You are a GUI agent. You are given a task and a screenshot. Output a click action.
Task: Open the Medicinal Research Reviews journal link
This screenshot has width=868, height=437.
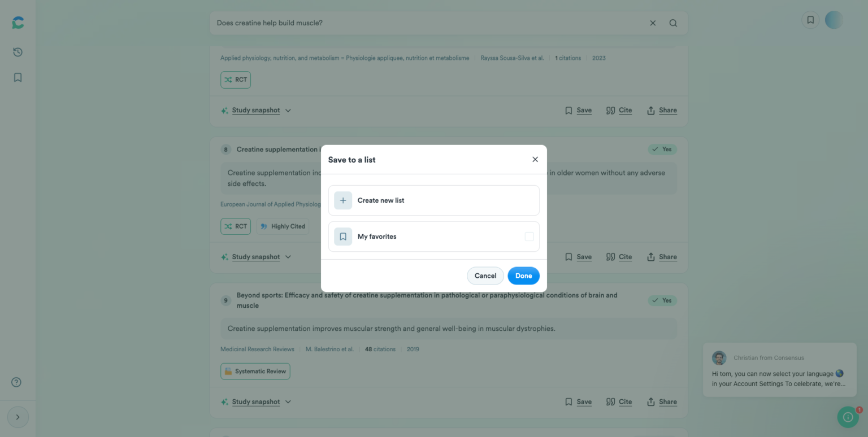tap(257, 349)
